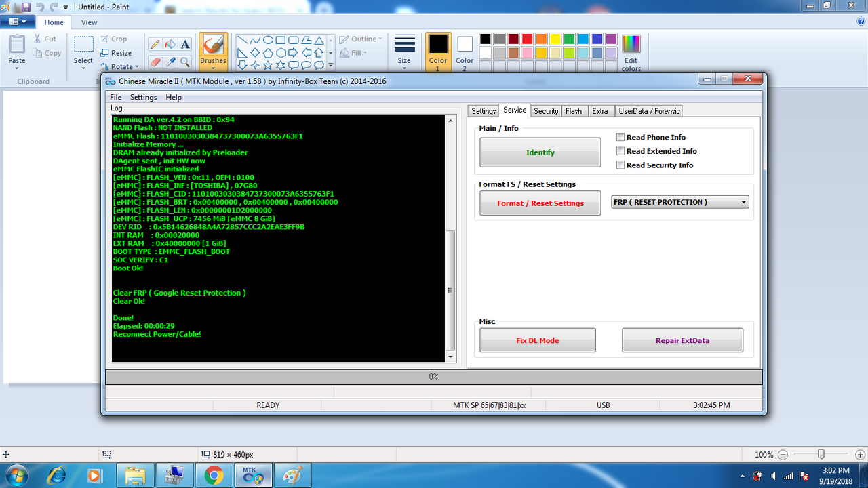The height and width of the screenshot is (488, 868).
Task: Open Windows Explorer folder on taskbar
Action: coord(136,476)
